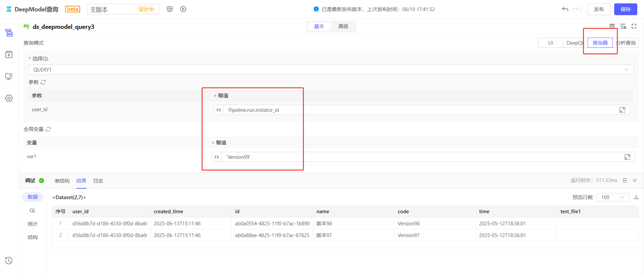Click the debug bug icon
This screenshot has height=274, width=644.
pos(612,26)
